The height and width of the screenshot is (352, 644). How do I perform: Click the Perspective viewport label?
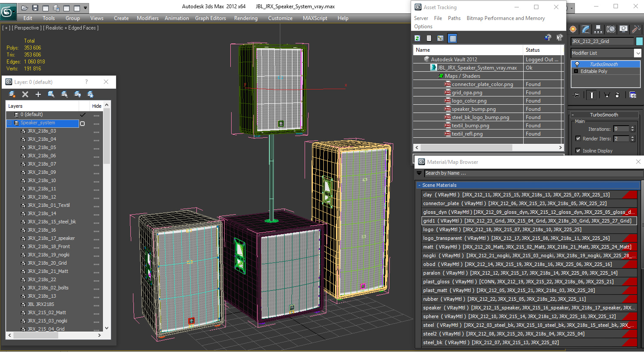coord(27,28)
